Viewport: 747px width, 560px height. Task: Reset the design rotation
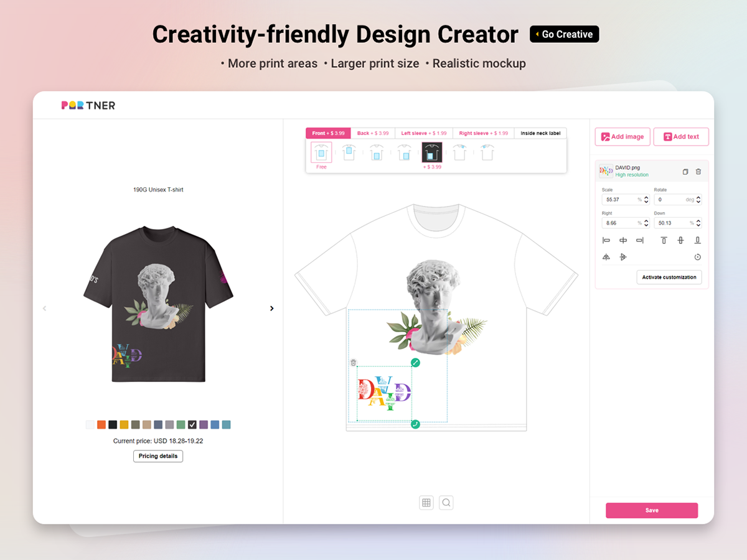(x=697, y=257)
